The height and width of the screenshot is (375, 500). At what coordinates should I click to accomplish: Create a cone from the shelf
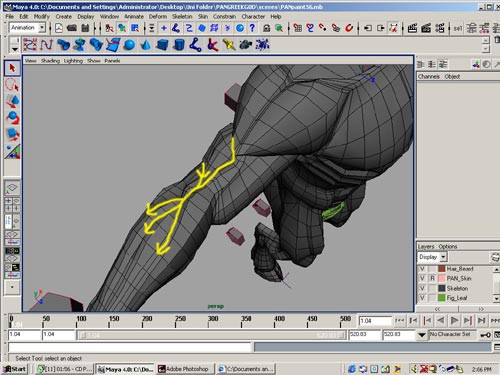[x=146, y=45]
